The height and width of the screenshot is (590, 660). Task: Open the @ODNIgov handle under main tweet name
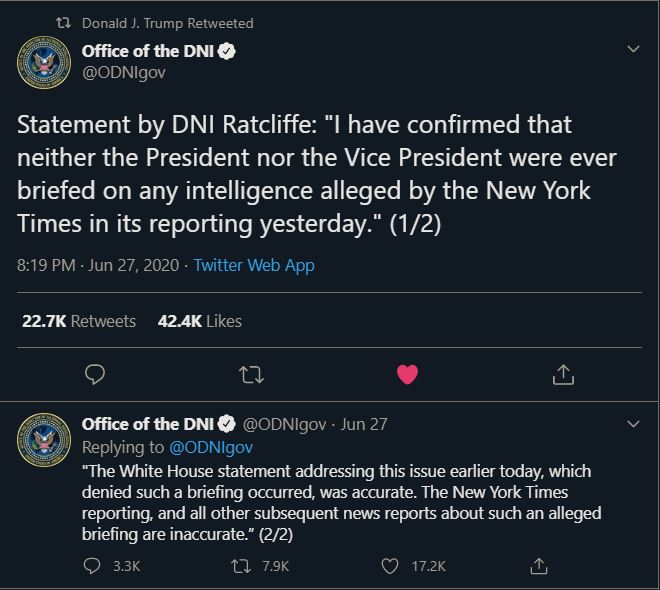pyautogui.click(x=124, y=72)
